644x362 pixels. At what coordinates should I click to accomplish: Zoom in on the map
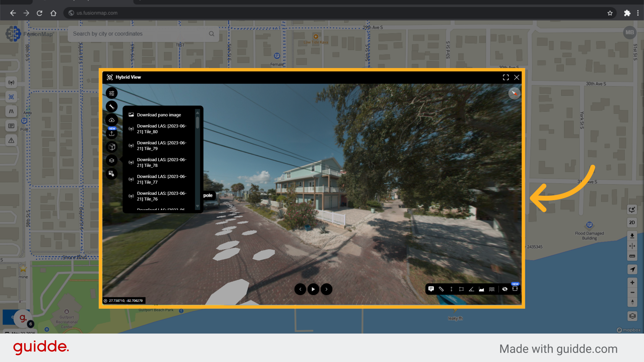(632, 283)
